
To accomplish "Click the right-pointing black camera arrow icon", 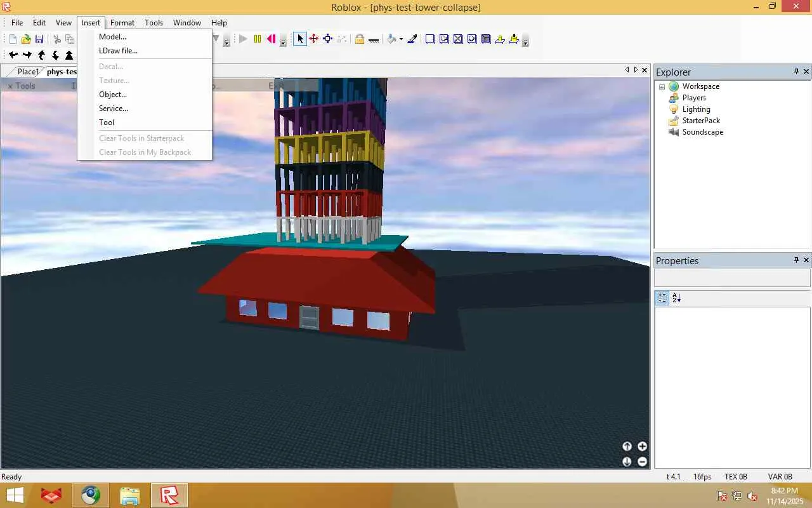I will click(27, 55).
